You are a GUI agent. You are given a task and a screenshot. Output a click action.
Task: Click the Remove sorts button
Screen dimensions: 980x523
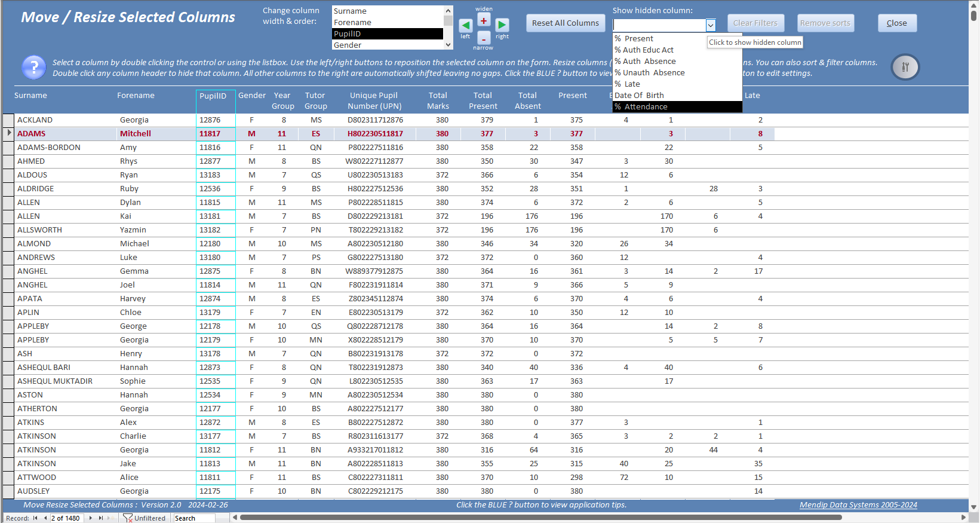[x=826, y=23]
